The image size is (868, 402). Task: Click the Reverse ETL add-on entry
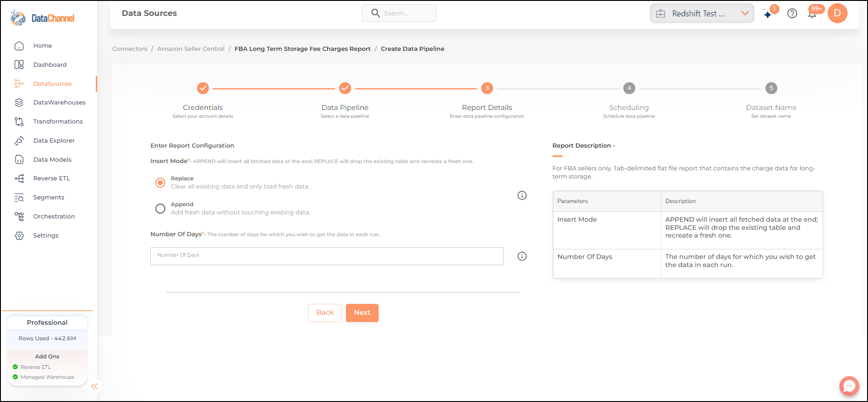pyautogui.click(x=32, y=367)
